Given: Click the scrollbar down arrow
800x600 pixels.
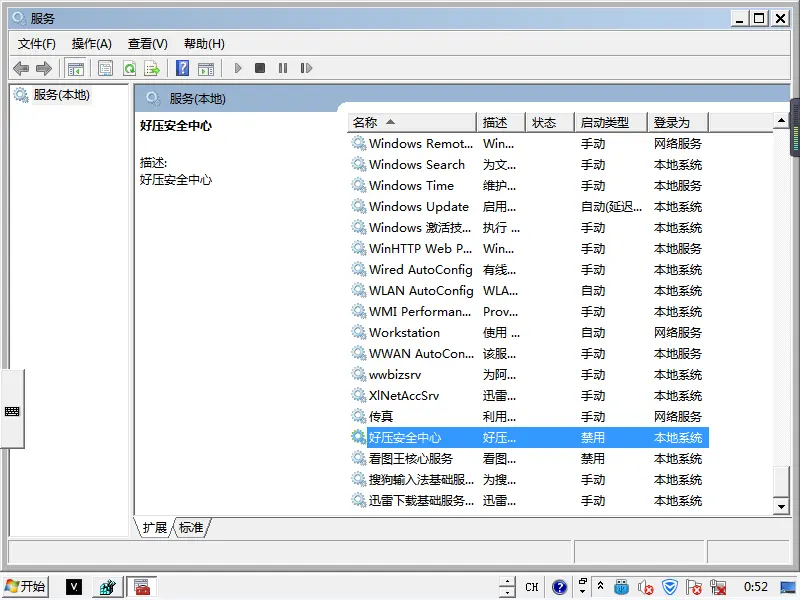Looking at the screenshot, I should click(781, 507).
